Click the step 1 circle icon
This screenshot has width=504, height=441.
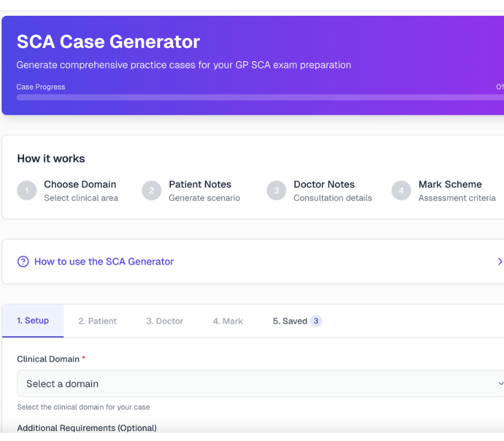coord(27,190)
